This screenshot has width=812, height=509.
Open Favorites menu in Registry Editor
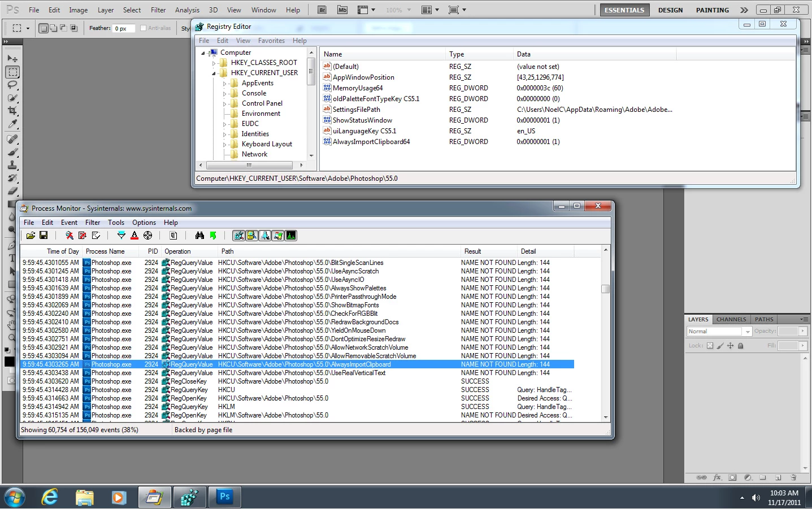point(271,41)
